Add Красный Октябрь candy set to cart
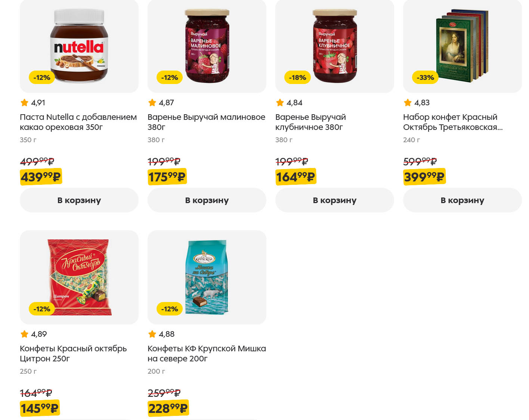The width and height of the screenshot is (529, 420). pos(462,200)
